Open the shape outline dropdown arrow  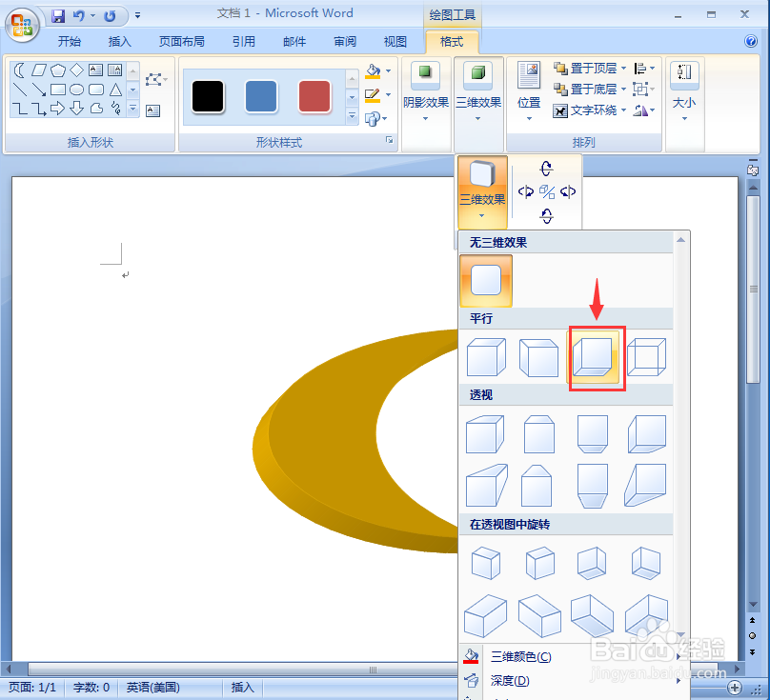(x=389, y=94)
